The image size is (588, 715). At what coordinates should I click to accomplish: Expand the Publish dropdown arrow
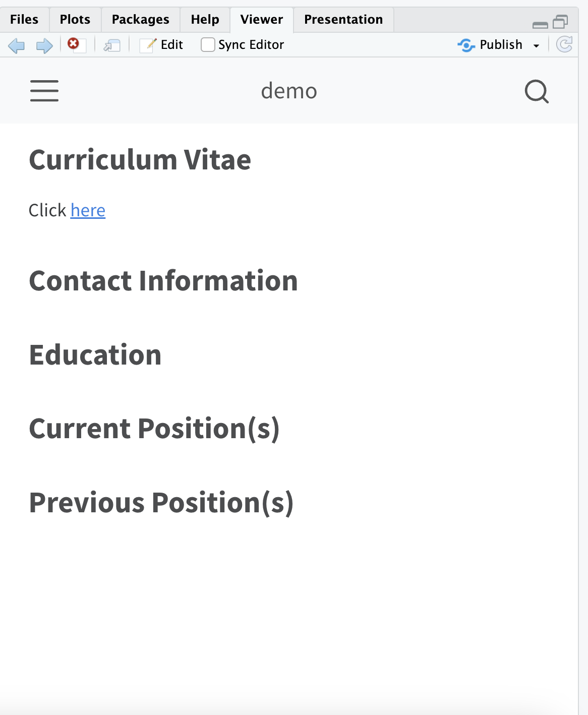point(537,45)
